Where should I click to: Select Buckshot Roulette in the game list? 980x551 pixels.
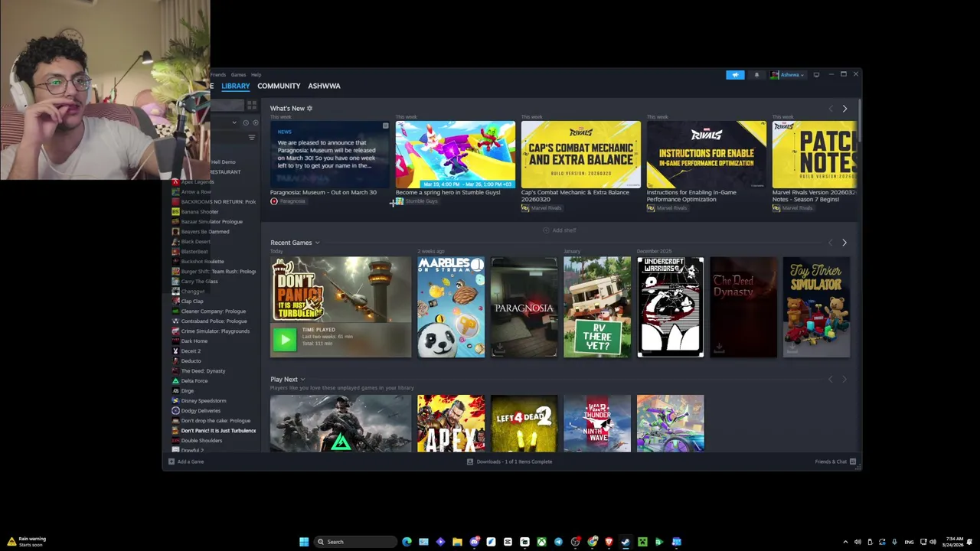click(213, 262)
